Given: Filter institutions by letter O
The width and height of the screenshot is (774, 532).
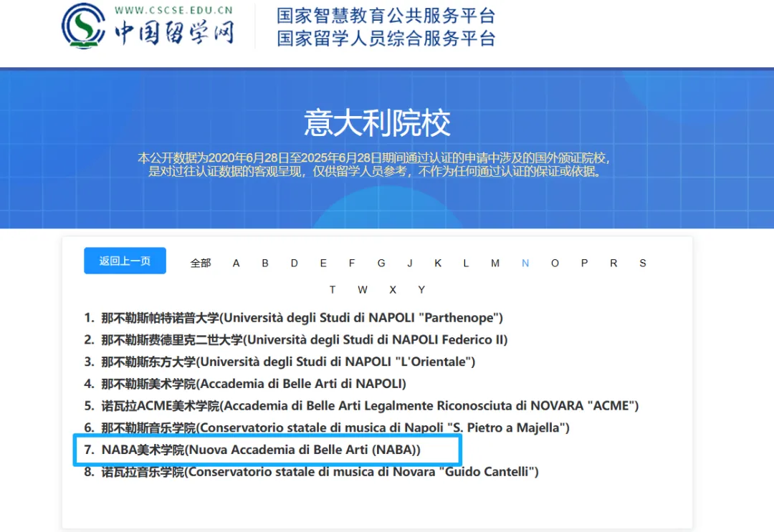Looking at the screenshot, I should pyautogui.click(x=555, y=263).
